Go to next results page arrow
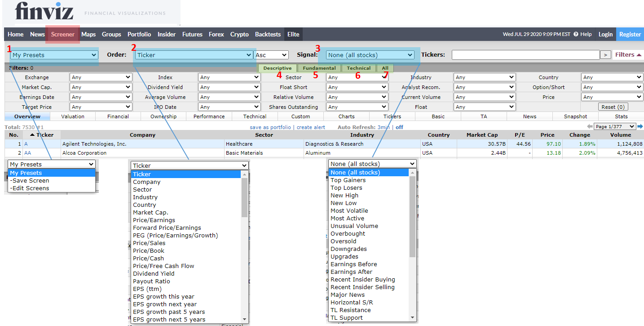This screenshot has width=644, height=326. 640,127
